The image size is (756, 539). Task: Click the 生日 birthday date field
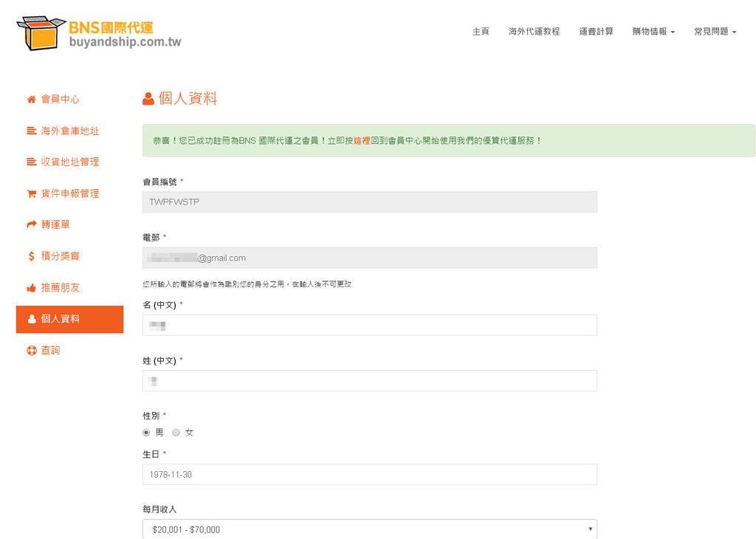[369, 474]
